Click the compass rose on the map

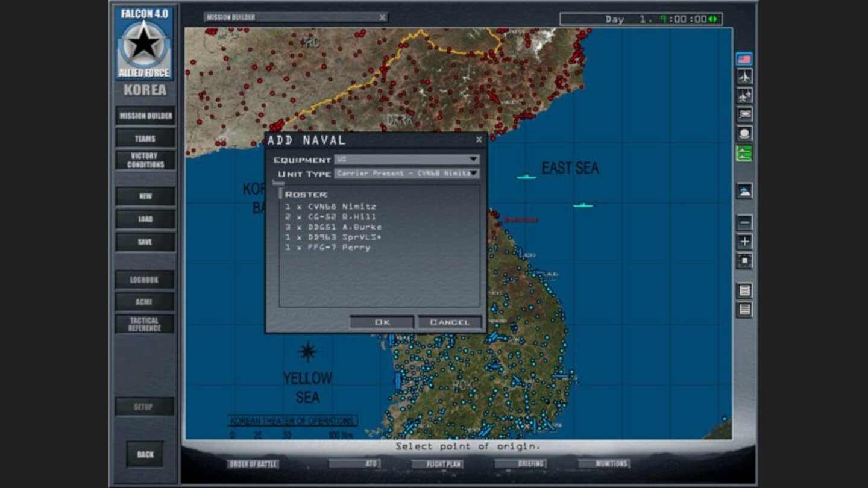(308, 351)
